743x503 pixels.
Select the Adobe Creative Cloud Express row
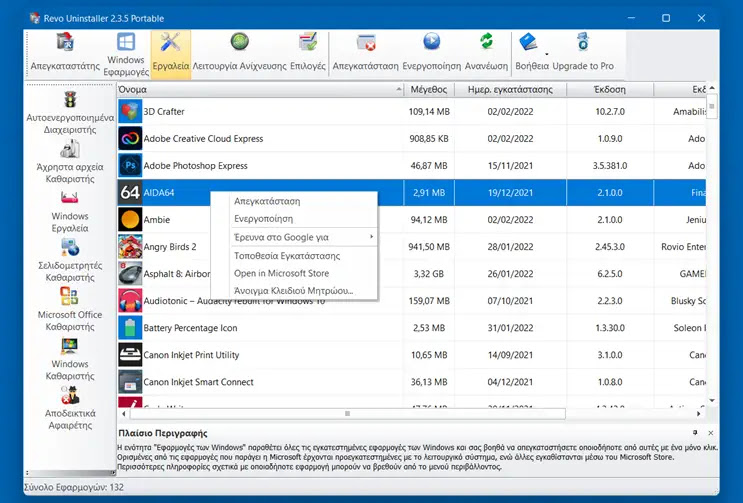click(x=411, y=139)
